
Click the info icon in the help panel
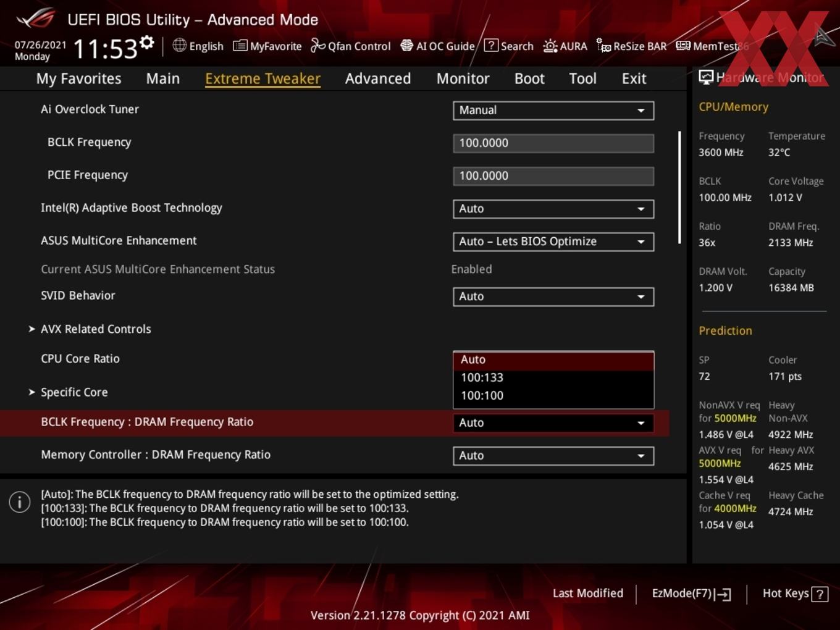[x=20, y=502]
